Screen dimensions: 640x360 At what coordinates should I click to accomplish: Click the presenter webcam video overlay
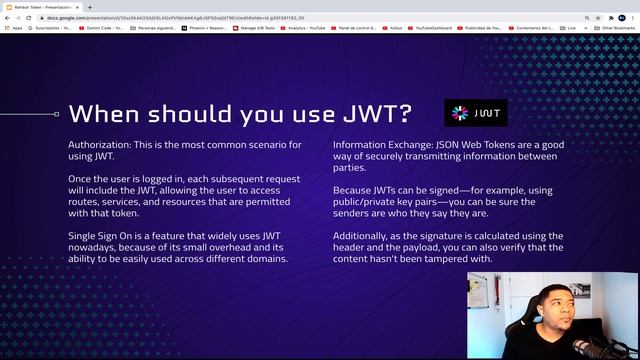[x=552, y=316]
